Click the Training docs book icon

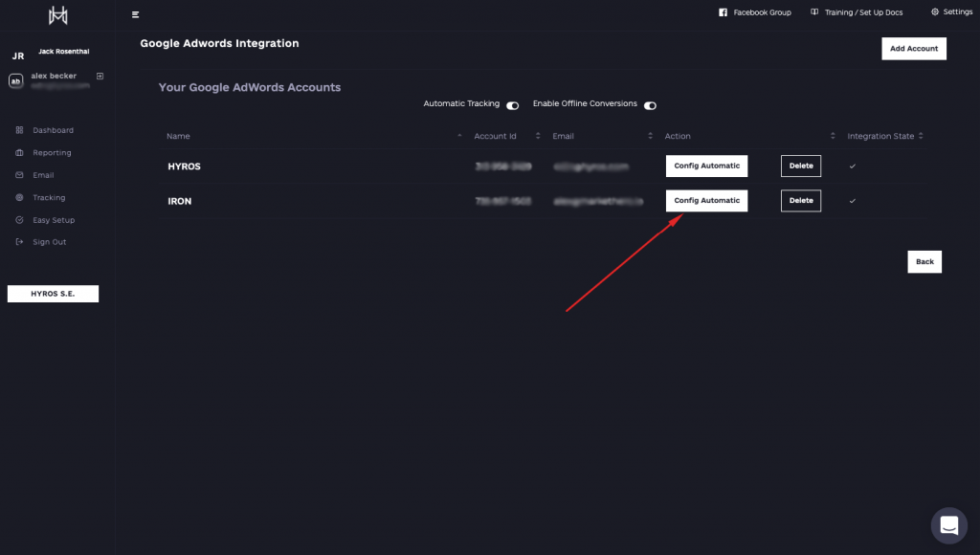pos(814,11)
